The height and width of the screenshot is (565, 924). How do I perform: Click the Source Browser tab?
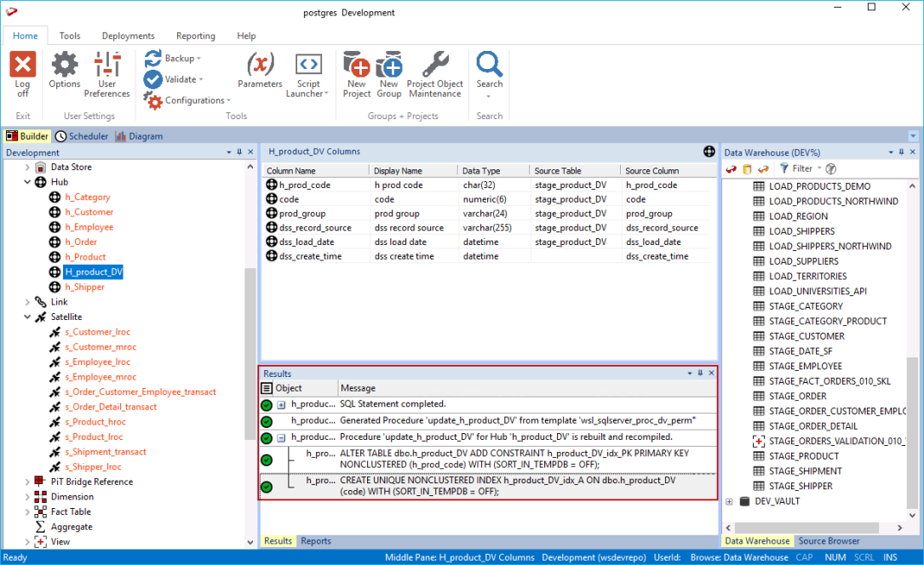[829, 541]
